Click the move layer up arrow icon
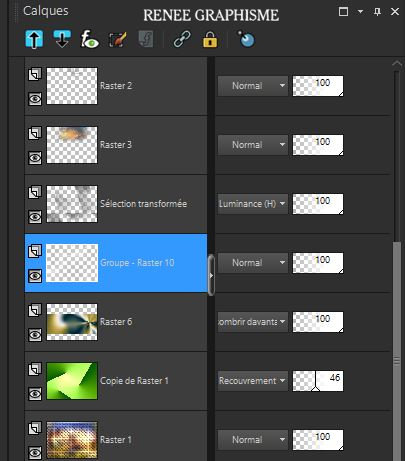The height and width of the screenshot is (461, 405). pyautogui.click(x=34, y=39)
